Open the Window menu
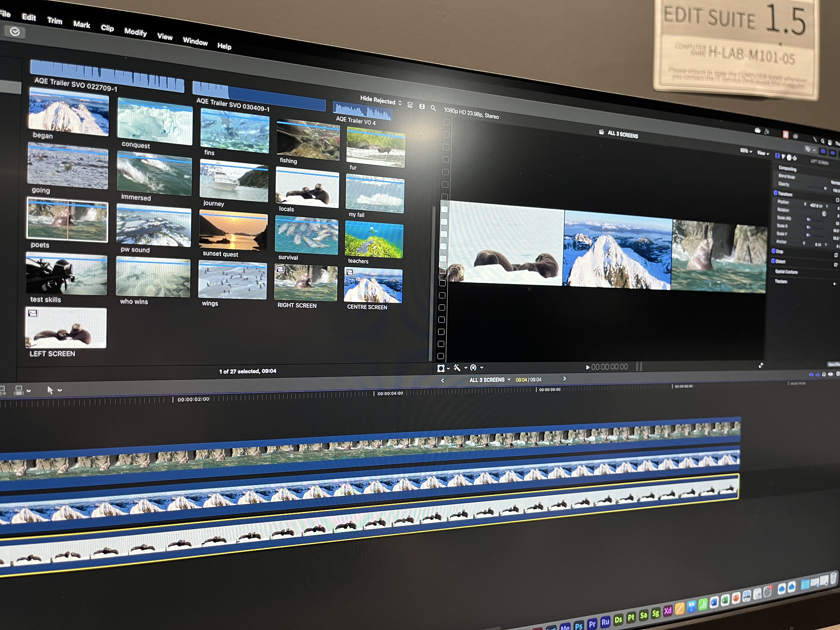The image size is (840, 630). (x=195, y=41)
